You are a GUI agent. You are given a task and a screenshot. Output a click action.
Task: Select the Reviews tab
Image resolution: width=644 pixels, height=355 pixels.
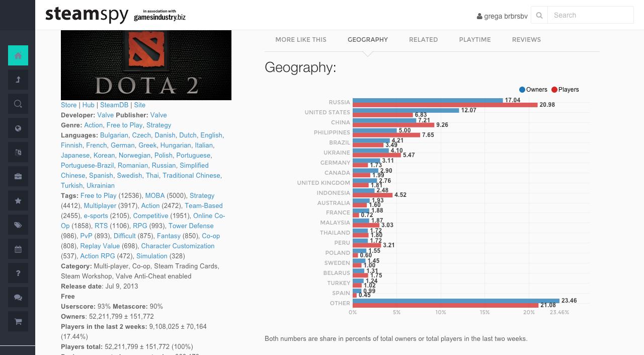coord(526,39)
